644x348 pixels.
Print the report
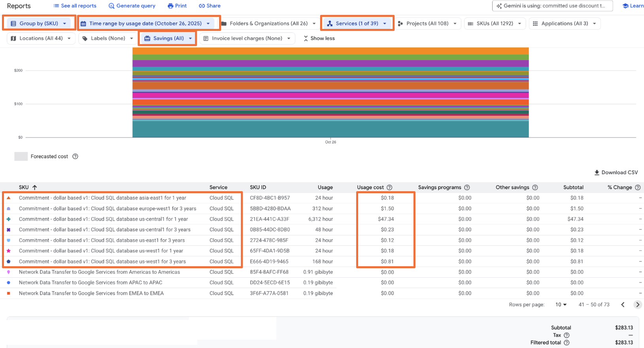pos(177,6)
